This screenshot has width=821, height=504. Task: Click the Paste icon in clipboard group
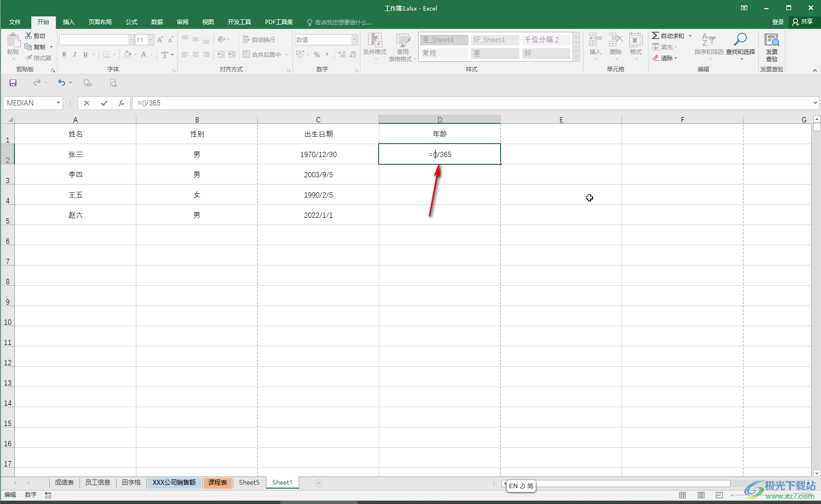[x=13, y=40]
